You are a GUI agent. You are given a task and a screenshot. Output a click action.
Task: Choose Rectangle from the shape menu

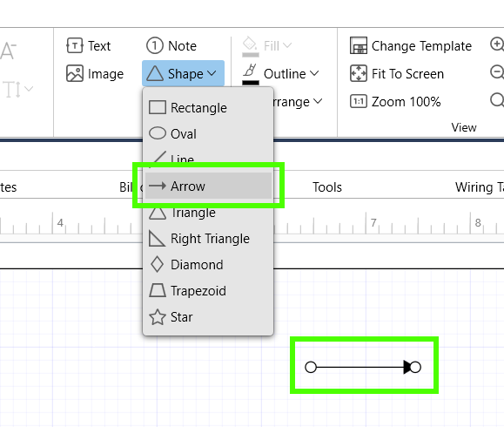[x=208, y=107]
